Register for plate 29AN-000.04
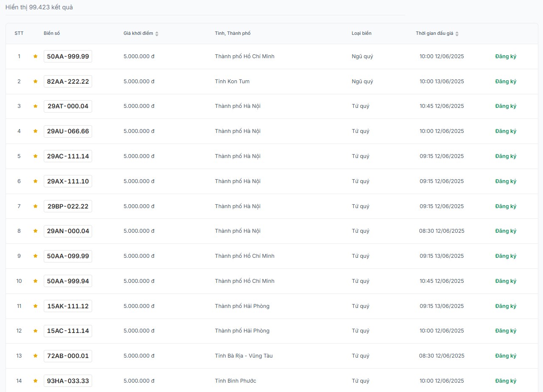543x392 pixels. [506, 231]
